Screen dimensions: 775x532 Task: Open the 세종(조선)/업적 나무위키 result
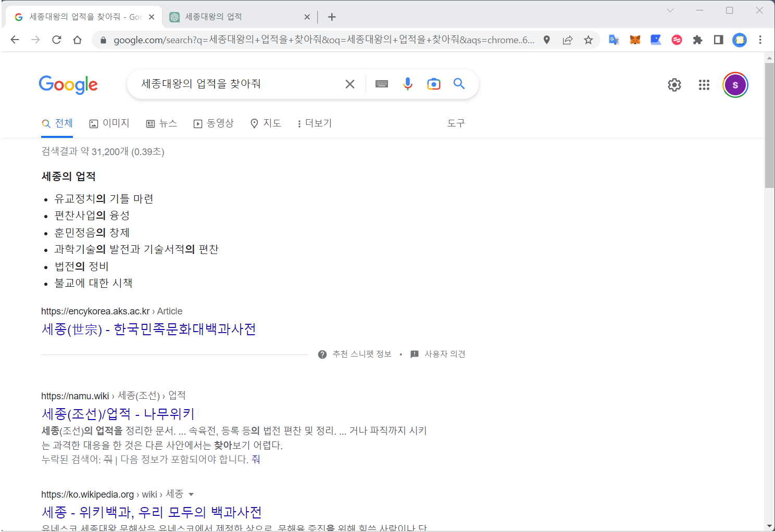(x=118, y=414)
